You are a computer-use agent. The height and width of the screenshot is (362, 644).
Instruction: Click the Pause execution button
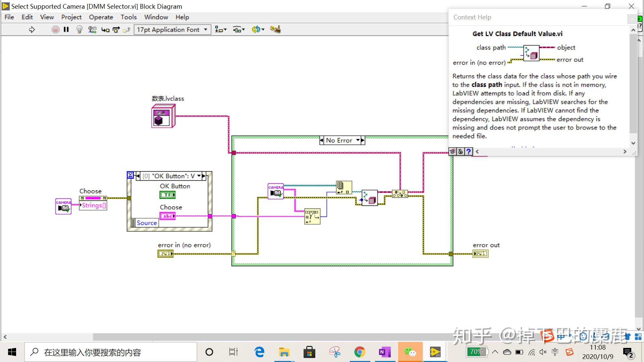[66, 29]
